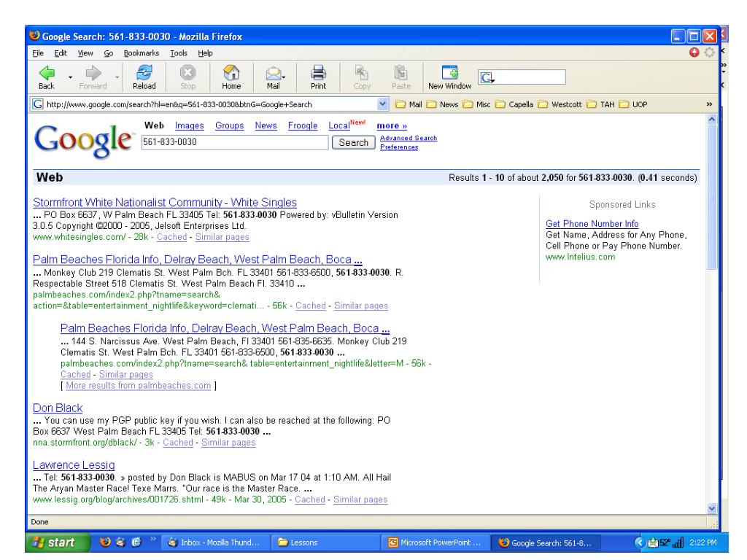The height and width of the screenshot is (560, 747).
Task: Click the Paste toolbar icon
Action: pyautogui.click(x=401, y=77)
